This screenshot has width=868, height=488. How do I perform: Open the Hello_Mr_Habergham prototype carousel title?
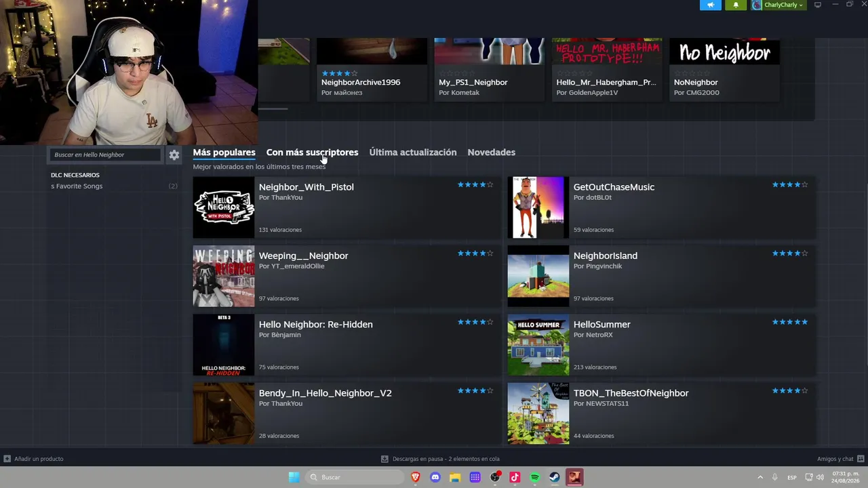tap(606, 83)
